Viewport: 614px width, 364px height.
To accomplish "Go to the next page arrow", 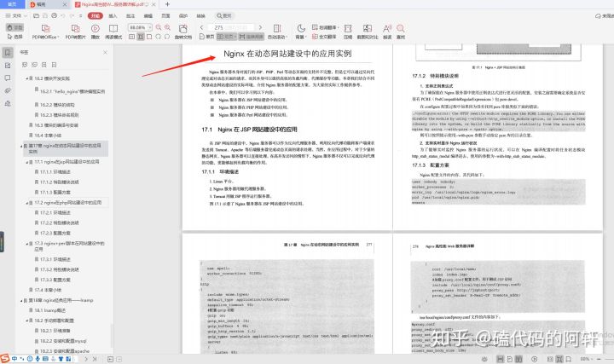I will click(260, 27).
